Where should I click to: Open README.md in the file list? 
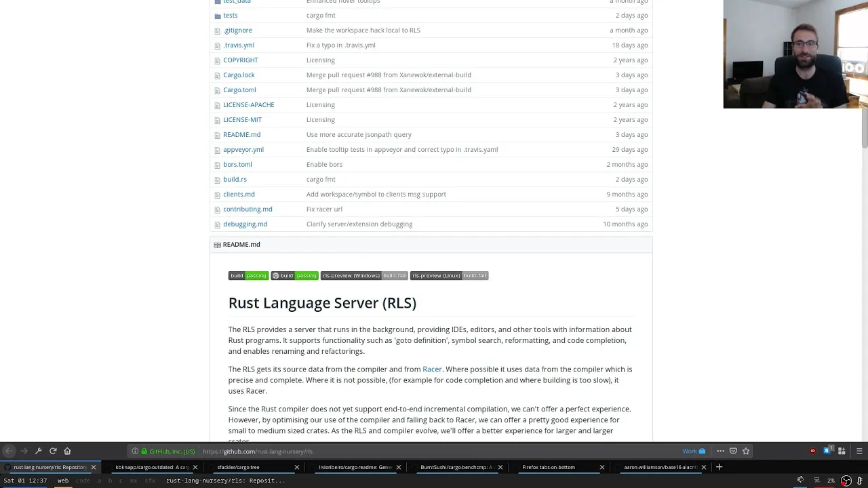(241, 134)
